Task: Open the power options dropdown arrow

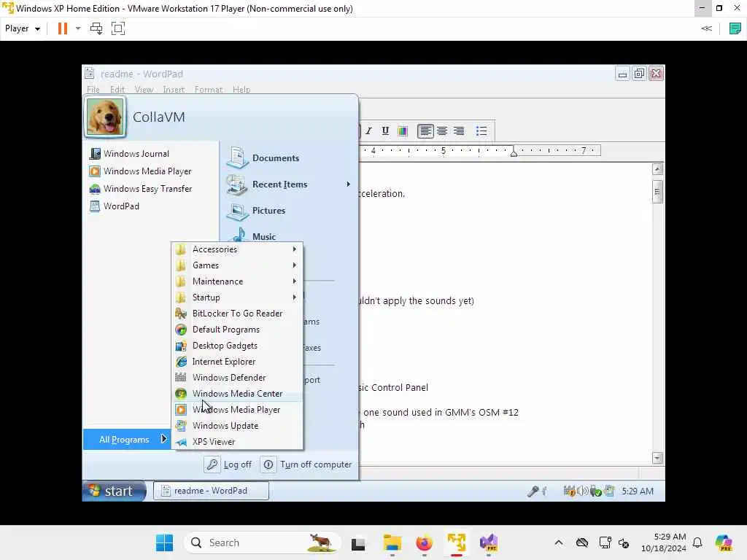Action: (x=78, y=28)
